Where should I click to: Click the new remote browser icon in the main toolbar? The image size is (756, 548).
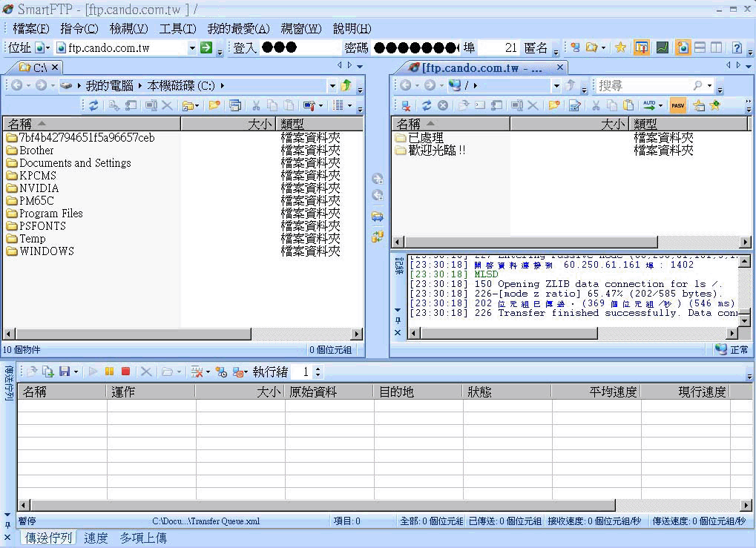[x=575, y=47]
